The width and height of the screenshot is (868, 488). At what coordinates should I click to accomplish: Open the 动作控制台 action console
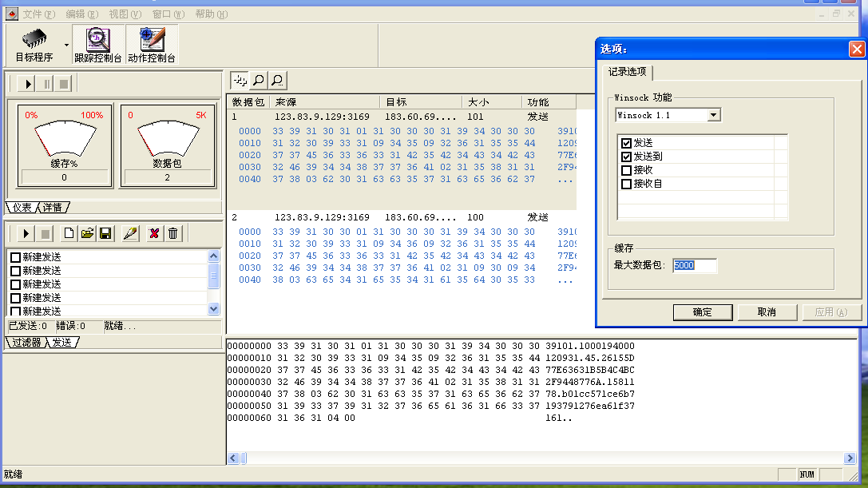tap(152, 45)
